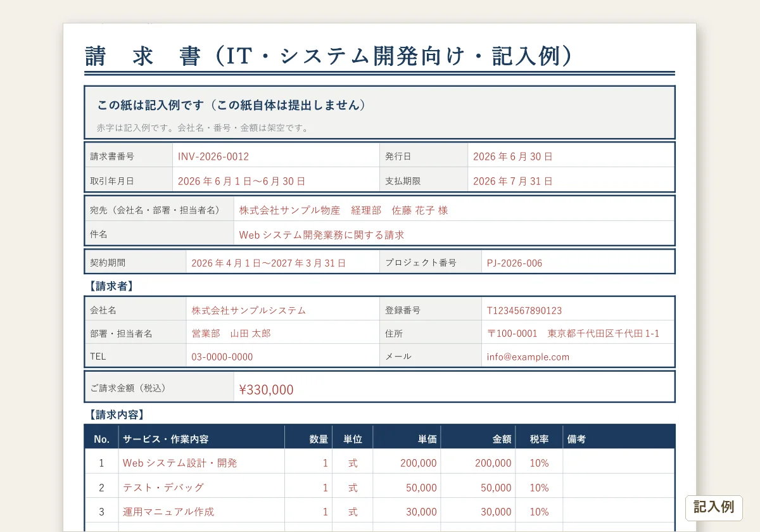Select unit price 30,000 in 運用マニュアル作成 row
This screenshot has height=532, width=760.
[x=421, y=512]
